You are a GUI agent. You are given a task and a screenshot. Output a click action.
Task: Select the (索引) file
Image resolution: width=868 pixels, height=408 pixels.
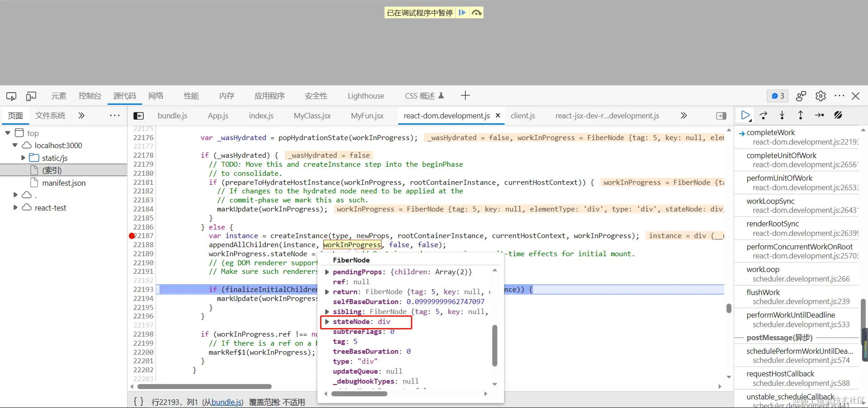click(52, 170)
